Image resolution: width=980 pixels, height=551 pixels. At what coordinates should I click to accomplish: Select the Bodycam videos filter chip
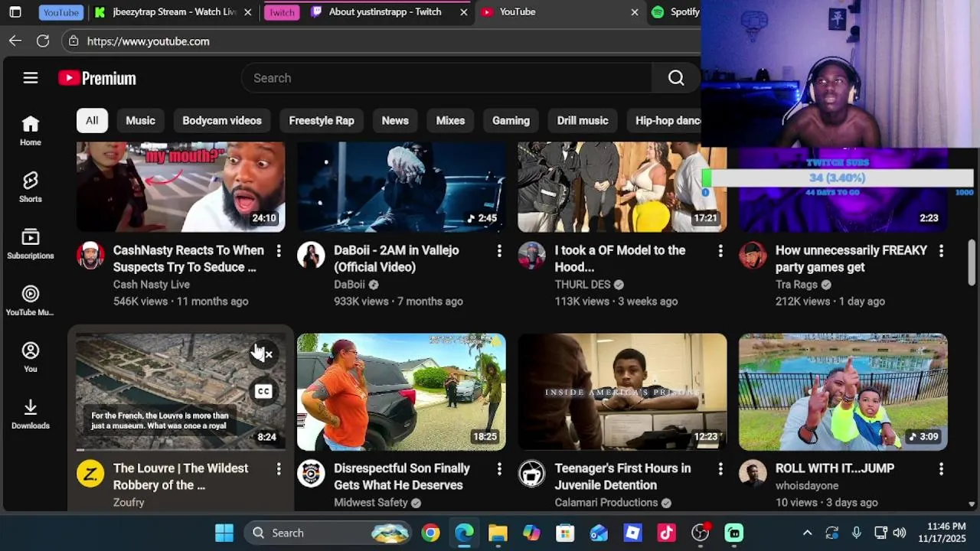222,120
